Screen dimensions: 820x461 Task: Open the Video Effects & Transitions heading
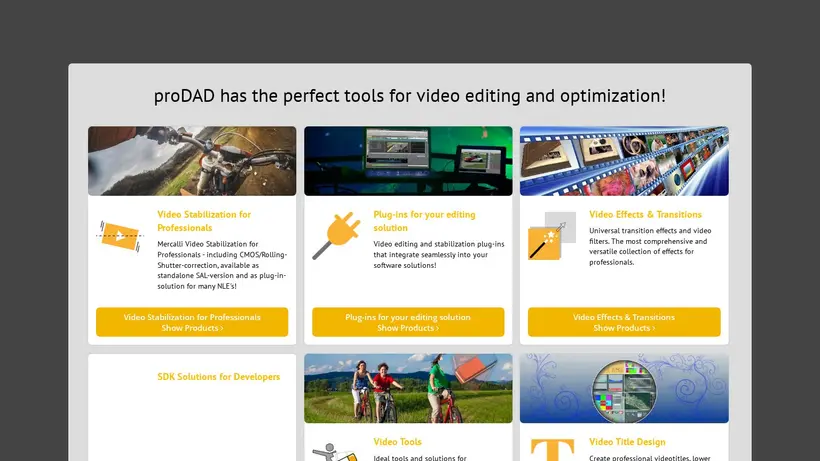tap(645, 214)
